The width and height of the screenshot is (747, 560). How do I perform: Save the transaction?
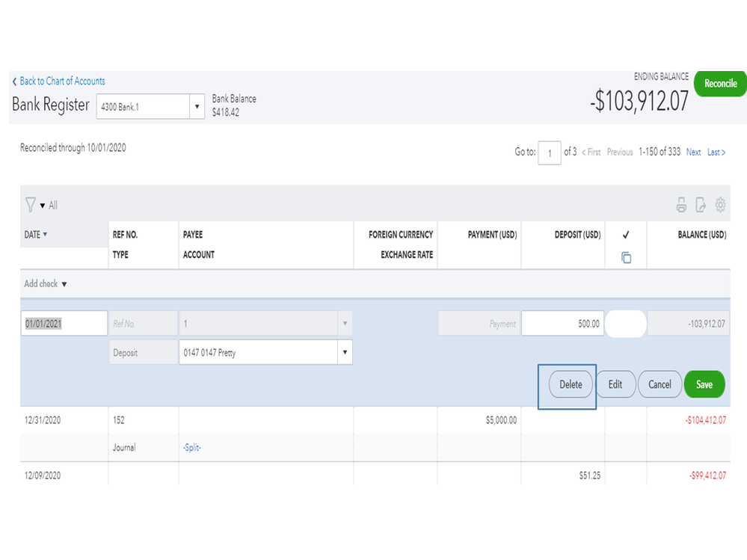(704, 384)
